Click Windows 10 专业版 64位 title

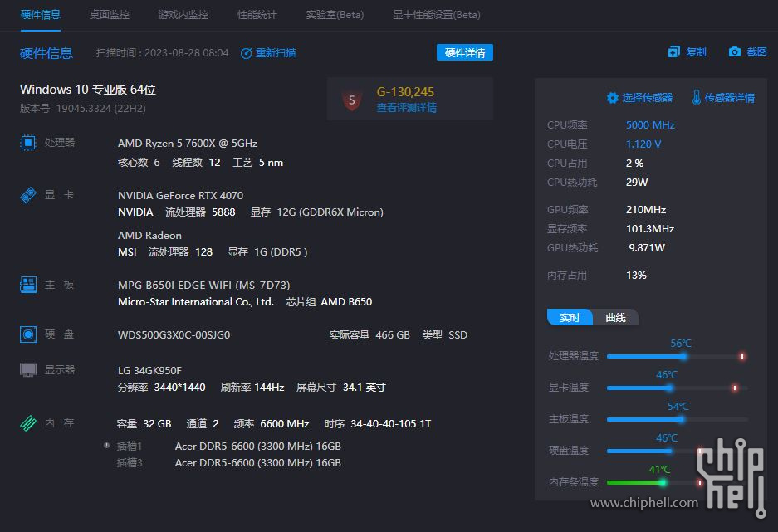click(x=88, y=90)
